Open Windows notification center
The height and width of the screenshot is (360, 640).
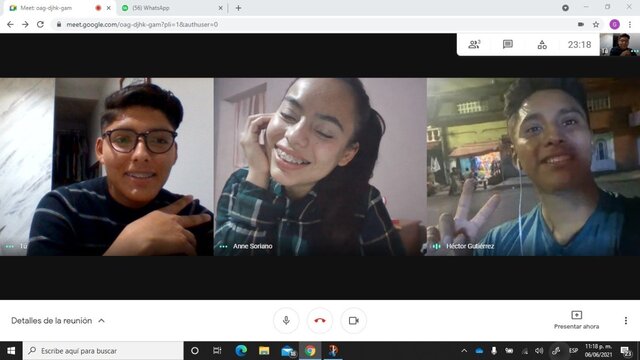(626, 351)
